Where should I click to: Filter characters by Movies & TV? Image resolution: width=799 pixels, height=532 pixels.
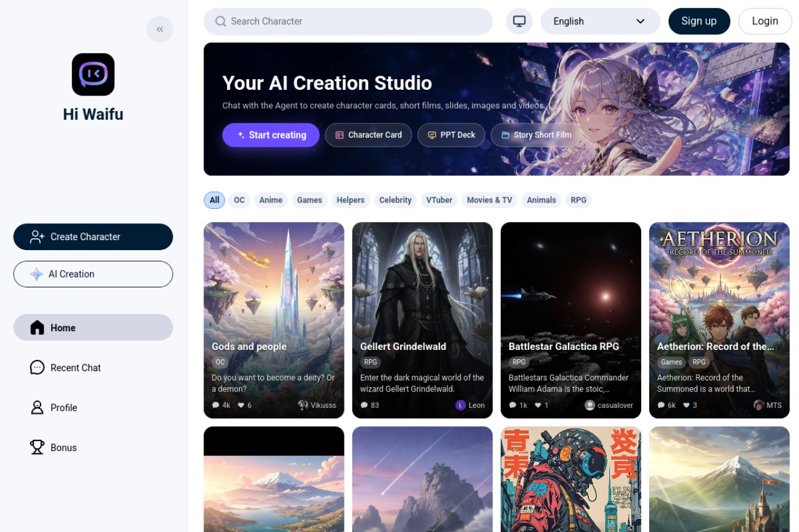[x=489, y=200]
